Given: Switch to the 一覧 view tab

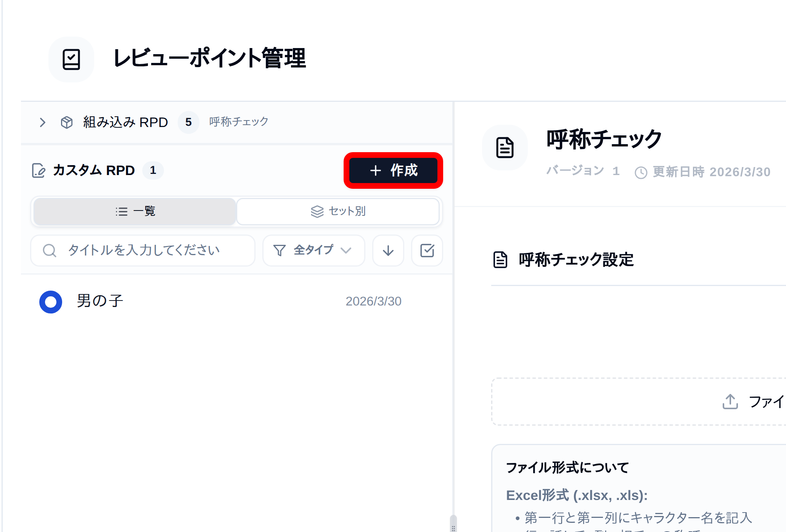Looking at the screenshot, I should [x=134, y=212].
